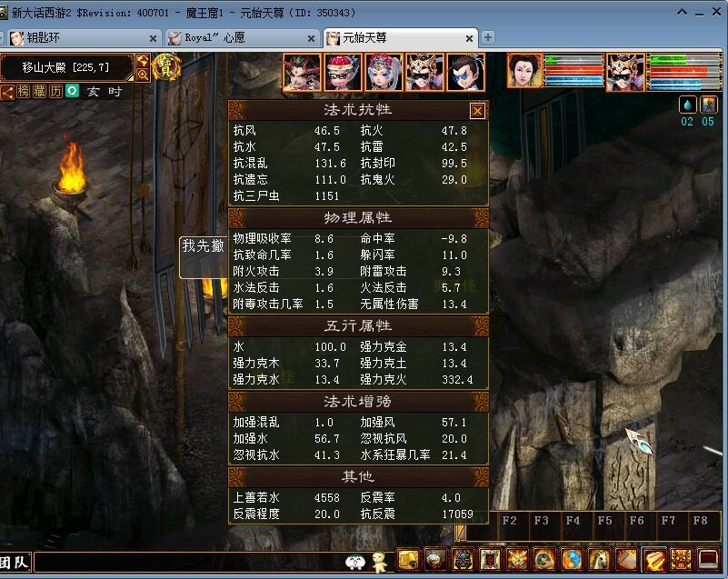Image resolution: width=728 pixels, height=579 pixels.
Task: Select the first team member portrait with red hair
Action: pyautogui.click(x=302, y=73)
